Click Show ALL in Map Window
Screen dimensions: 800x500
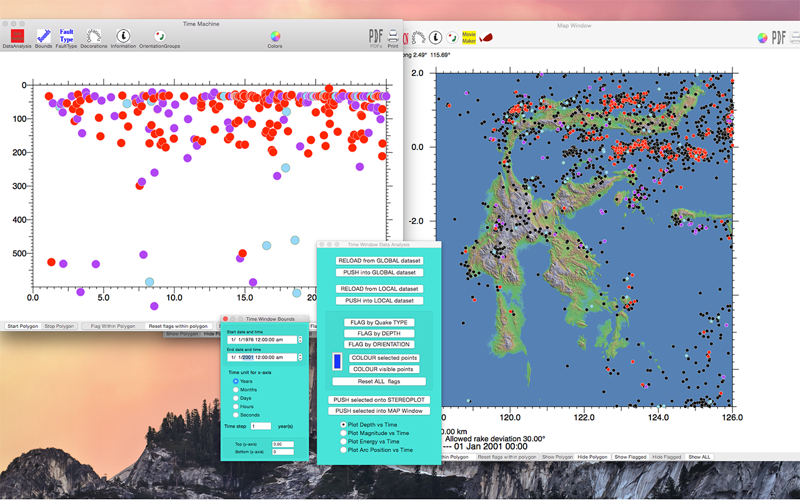pyautogui.click(x=699, y=457)
